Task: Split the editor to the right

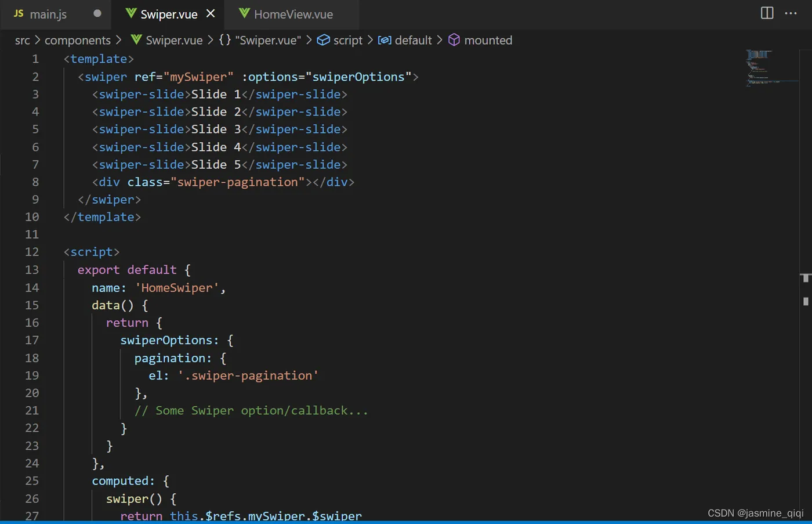Action: 767,13
